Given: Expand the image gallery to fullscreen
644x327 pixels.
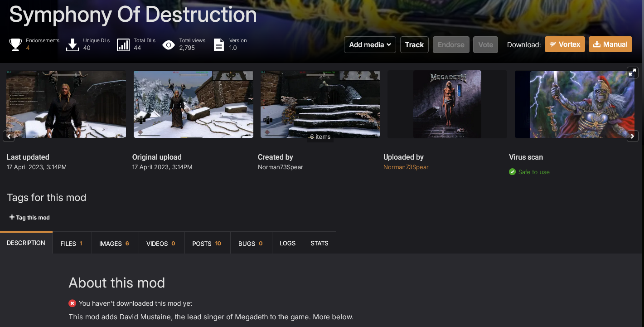Looking at the screenshot, I should pos(632,73).
